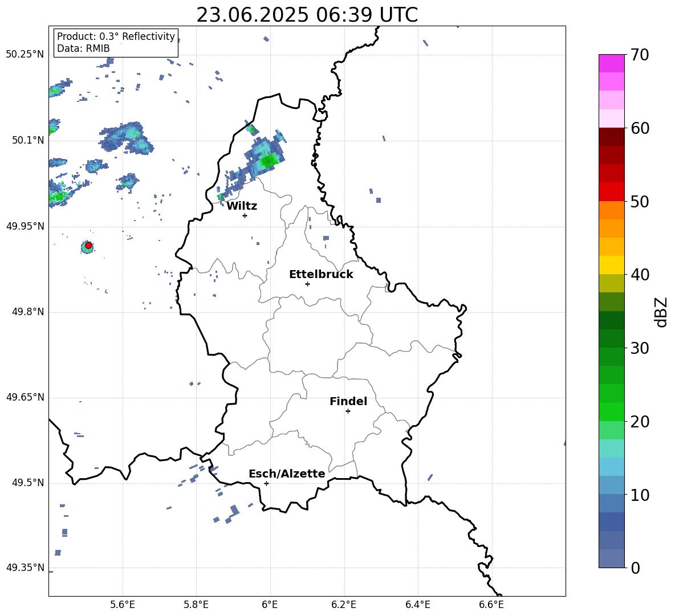Click the Esch/Alzette city label

click(x=287, y=474)
